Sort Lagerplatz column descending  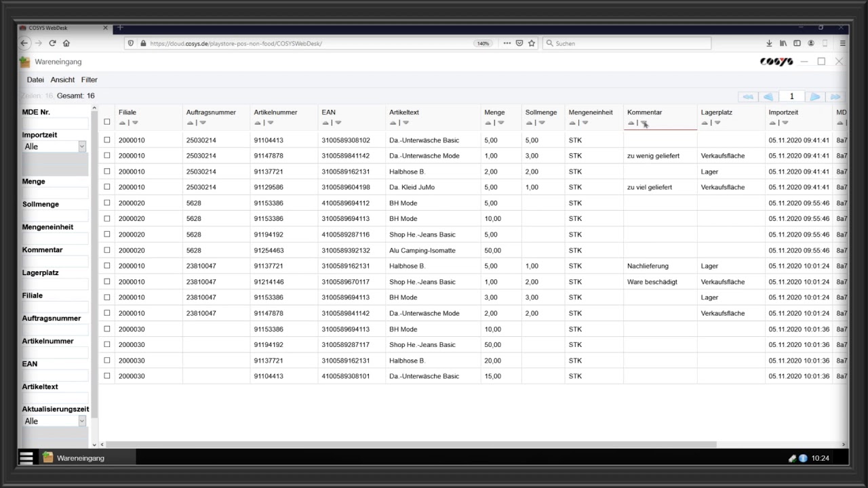717,123
